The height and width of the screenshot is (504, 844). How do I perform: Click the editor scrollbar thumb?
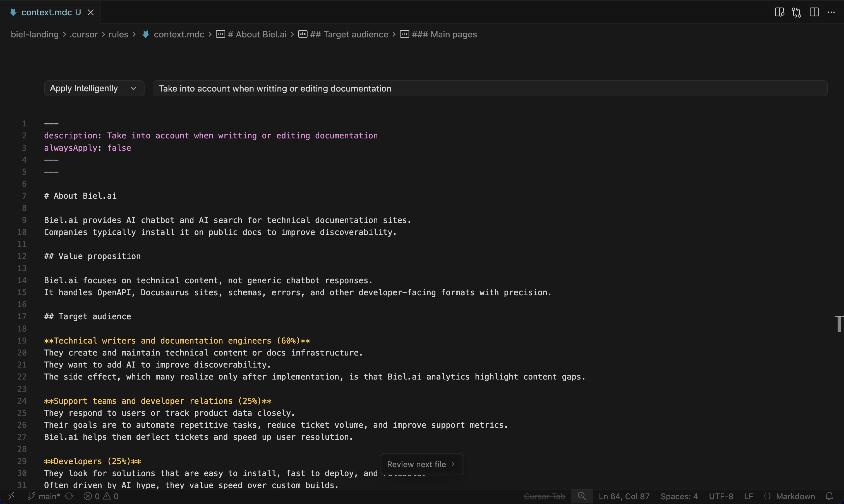(x=839, y=324)
